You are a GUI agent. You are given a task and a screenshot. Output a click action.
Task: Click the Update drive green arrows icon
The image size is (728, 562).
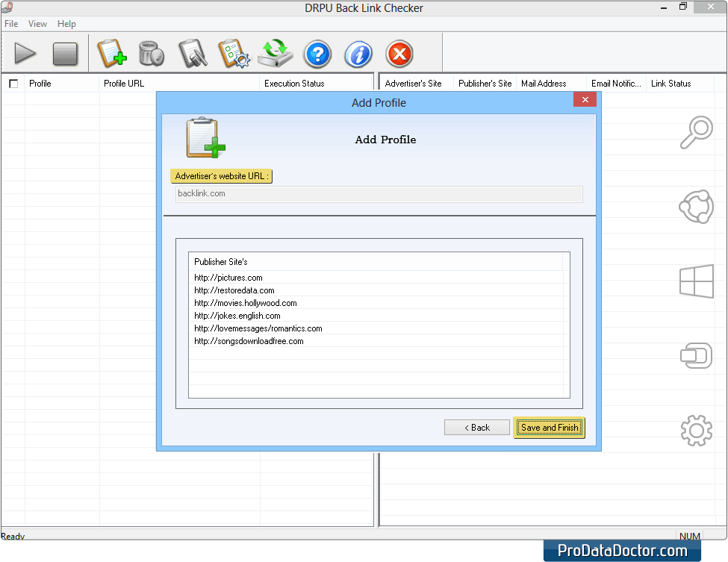(x=276, y=54)
